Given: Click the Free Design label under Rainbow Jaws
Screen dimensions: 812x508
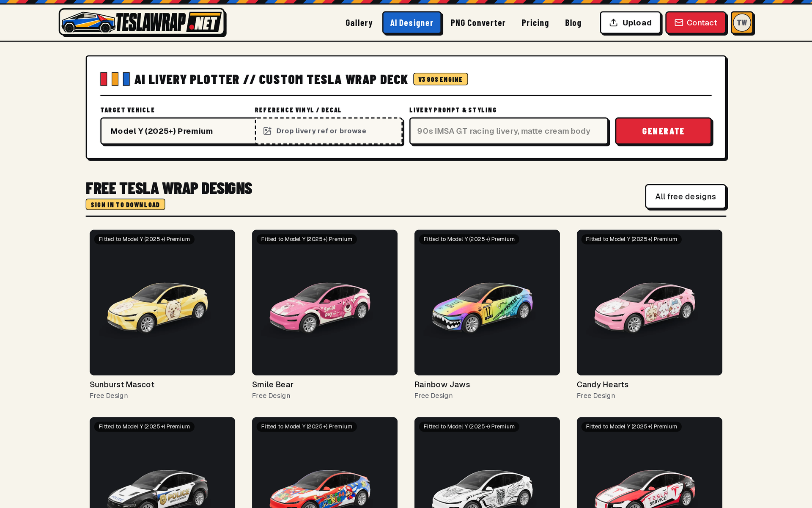Looking at the screenshot, I should click(x=433, y=396).
